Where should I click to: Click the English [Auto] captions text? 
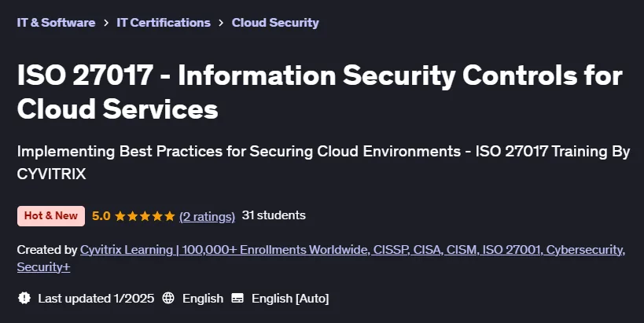click(x=290, y=299)
